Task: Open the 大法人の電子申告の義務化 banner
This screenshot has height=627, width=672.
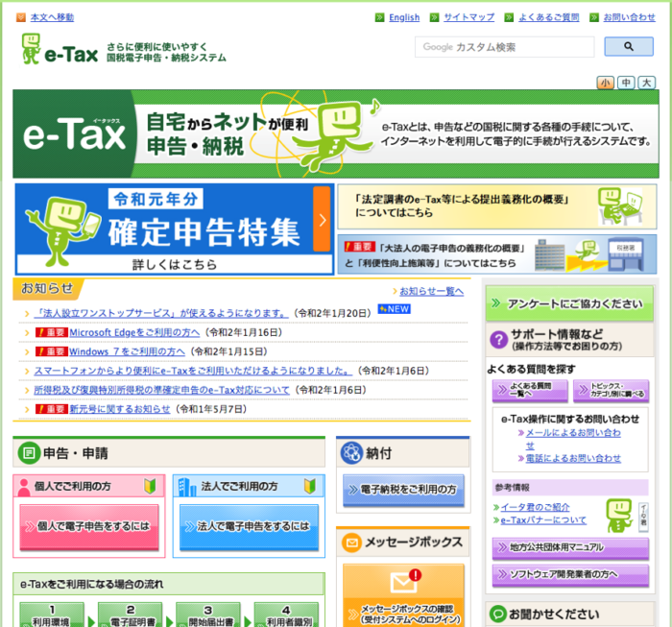Action: tap(497, 254)
